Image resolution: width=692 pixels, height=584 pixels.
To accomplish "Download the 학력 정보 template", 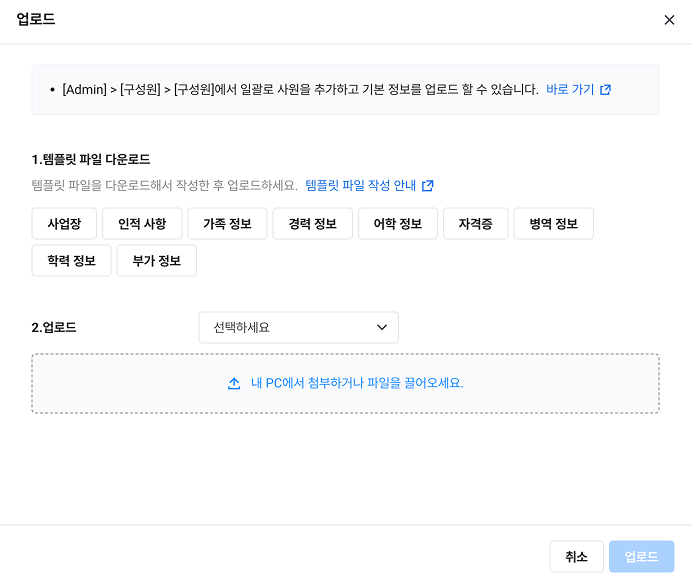I will click(x=71, y=261).
